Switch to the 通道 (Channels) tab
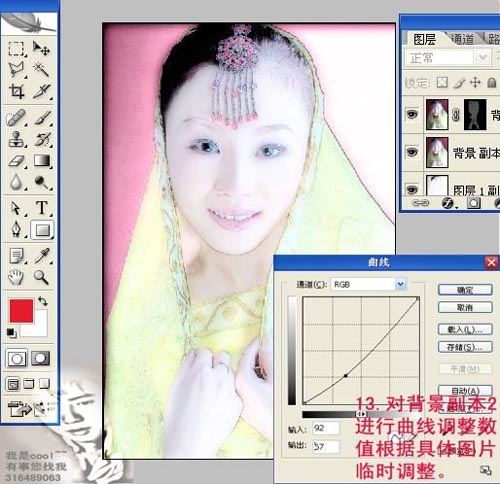This screenshot has height=484, width=500. 462,39
